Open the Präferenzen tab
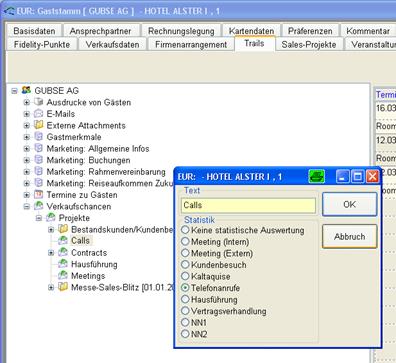396x363 pixels. [310, 31]
